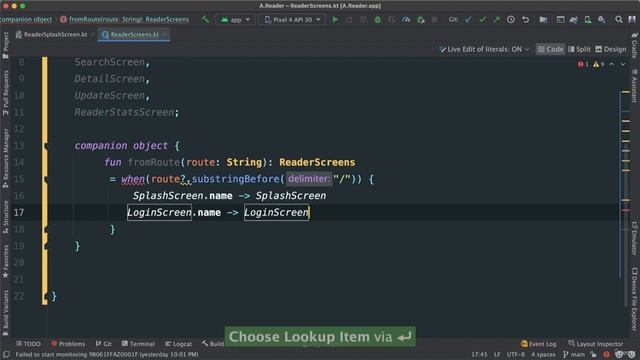Go to previous highlighted error arrow

coord(611,64)
